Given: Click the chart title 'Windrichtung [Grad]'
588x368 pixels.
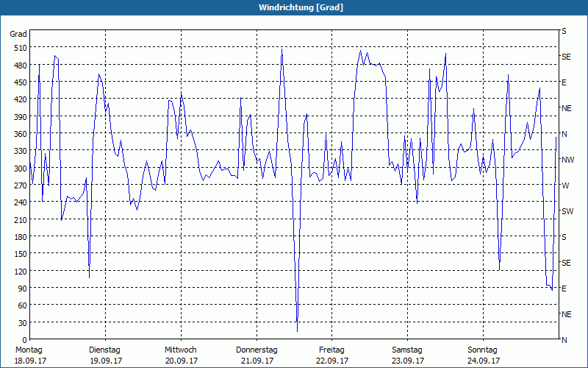Looking at the screenshot, I should 301,7.
